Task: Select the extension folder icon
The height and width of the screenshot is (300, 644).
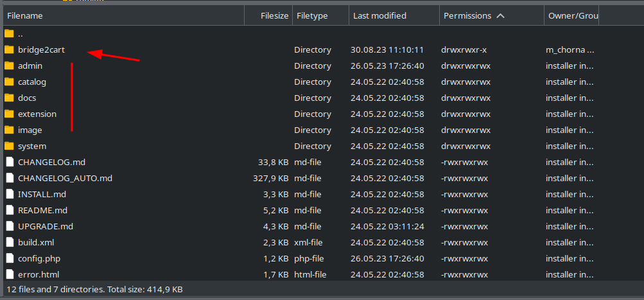Action: (x=9, y=114)
